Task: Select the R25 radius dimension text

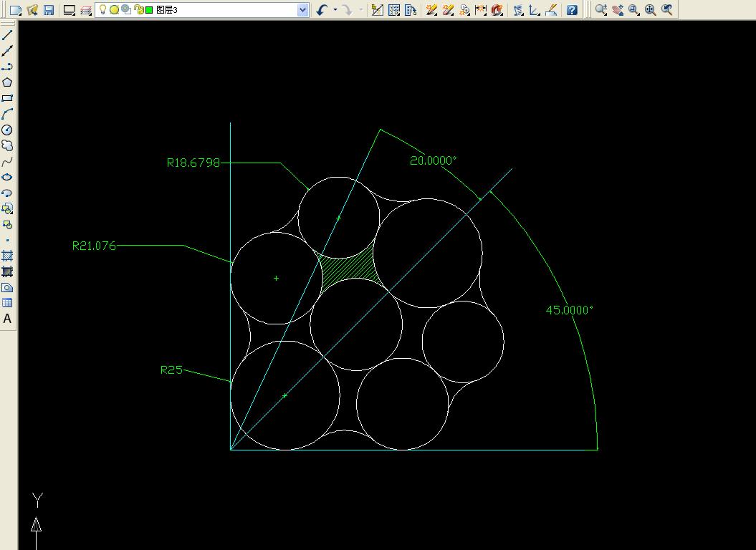Action: (171, 370)
